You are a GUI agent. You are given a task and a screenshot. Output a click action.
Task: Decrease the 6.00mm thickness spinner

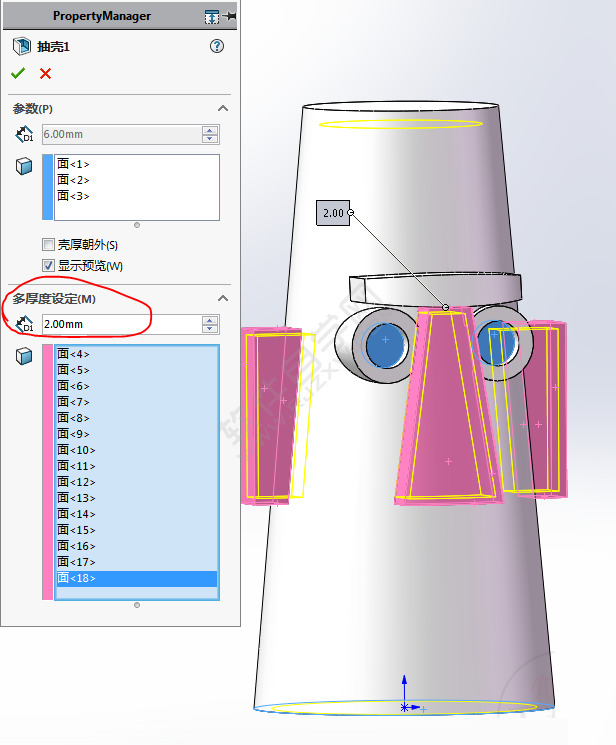coord(210,139)
